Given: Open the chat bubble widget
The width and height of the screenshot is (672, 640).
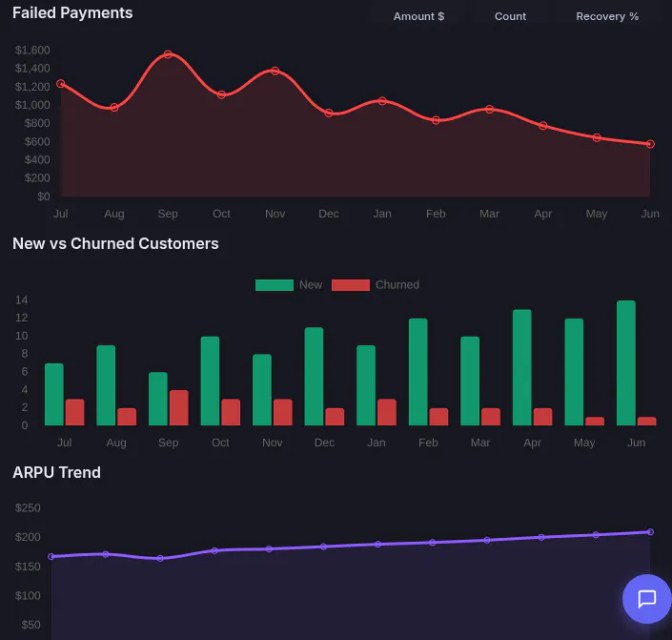Looking at the screenshot, I should [646, 598].
